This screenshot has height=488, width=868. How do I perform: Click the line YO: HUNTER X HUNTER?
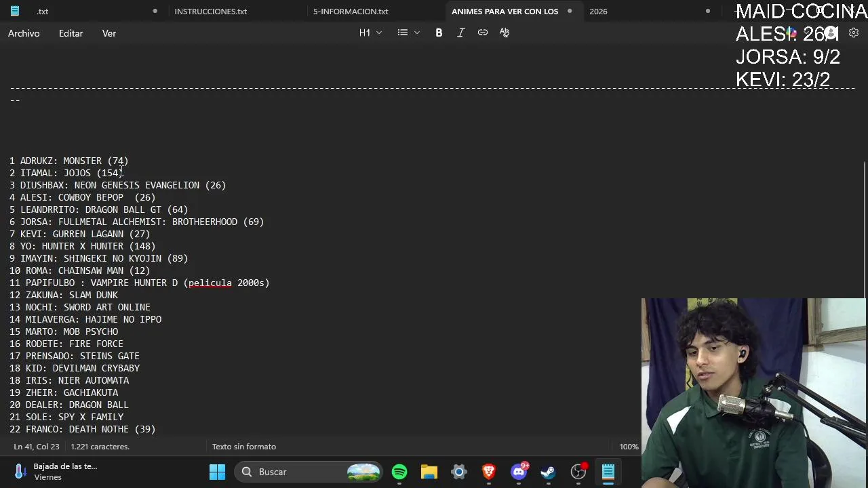pos(82,246)
